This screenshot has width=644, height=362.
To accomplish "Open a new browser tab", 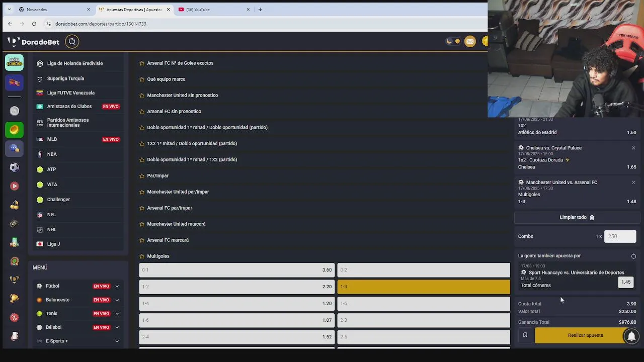I will coord(260,10).
